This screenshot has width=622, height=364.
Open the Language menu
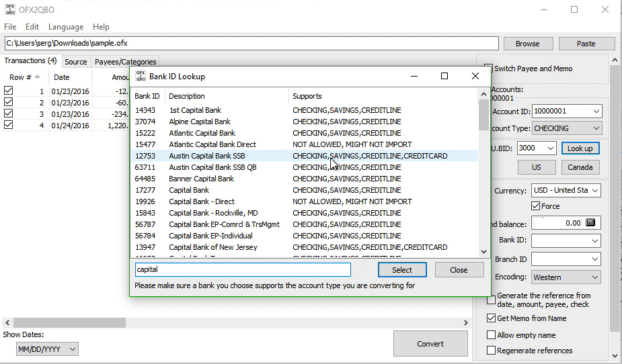66,27
